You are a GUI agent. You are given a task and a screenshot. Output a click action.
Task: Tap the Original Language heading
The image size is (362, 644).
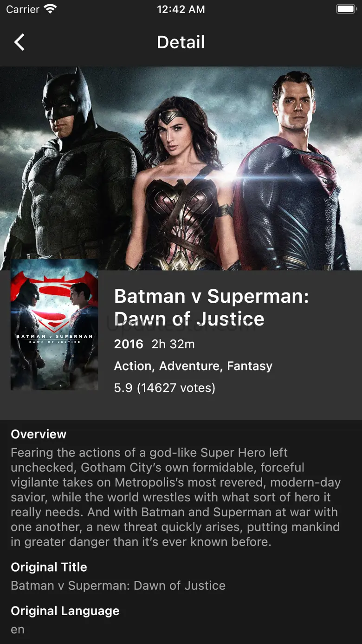point(65,611)
